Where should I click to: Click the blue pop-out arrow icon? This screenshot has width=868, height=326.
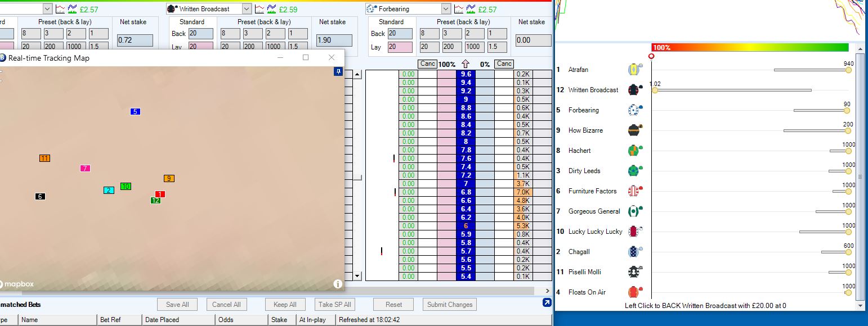click(x=546, y=304)
